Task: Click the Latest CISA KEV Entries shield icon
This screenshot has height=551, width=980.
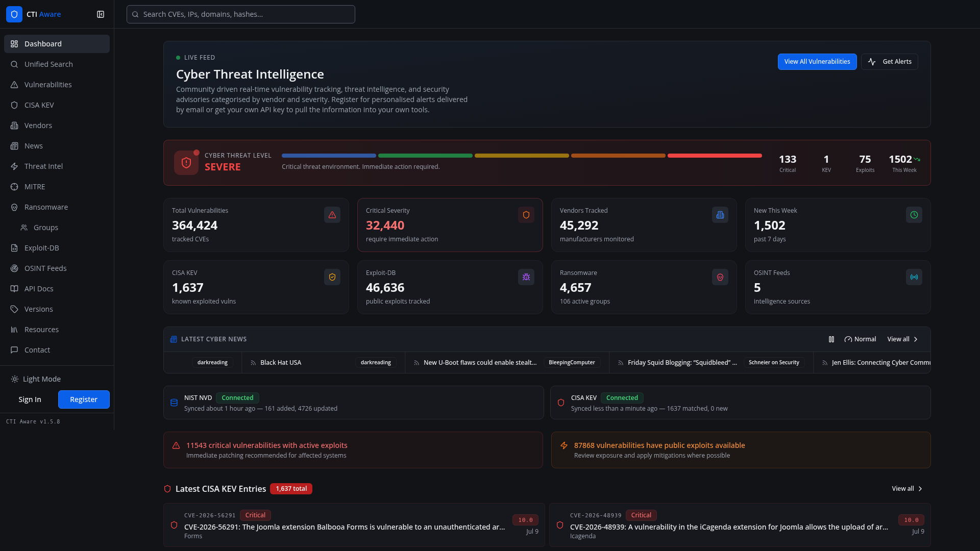Action: 167,489
